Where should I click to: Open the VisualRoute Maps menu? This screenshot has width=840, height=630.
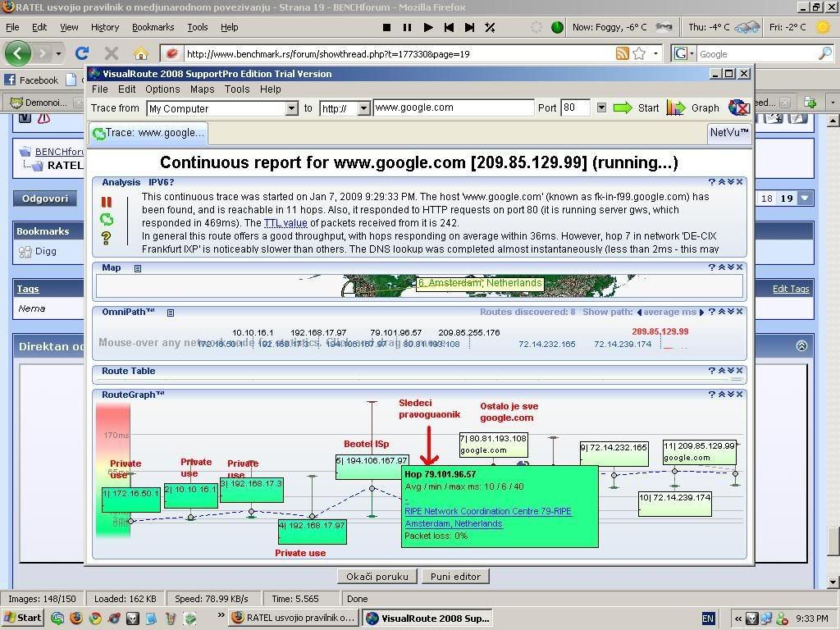tap(202, 89)
